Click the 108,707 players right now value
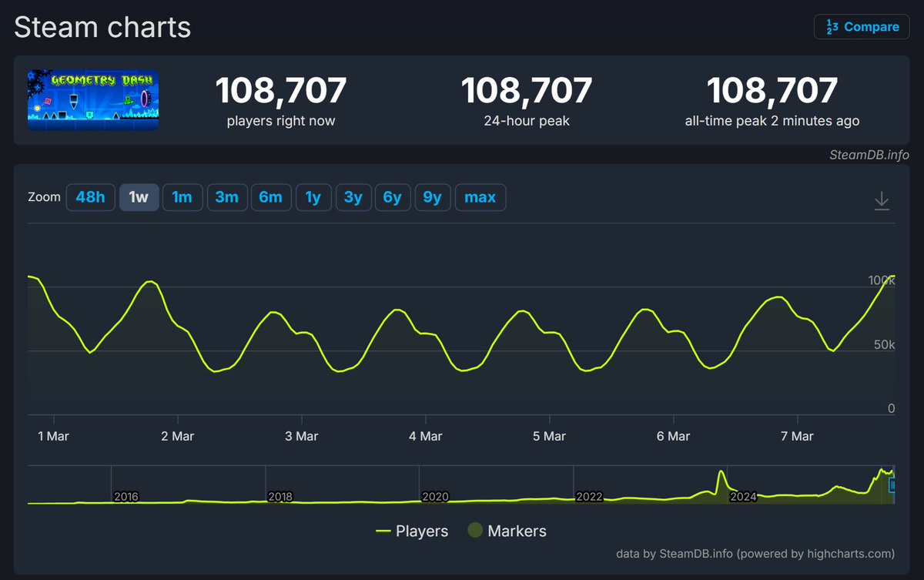This screenshot has height=580, width=924. (x=281, y=91)
